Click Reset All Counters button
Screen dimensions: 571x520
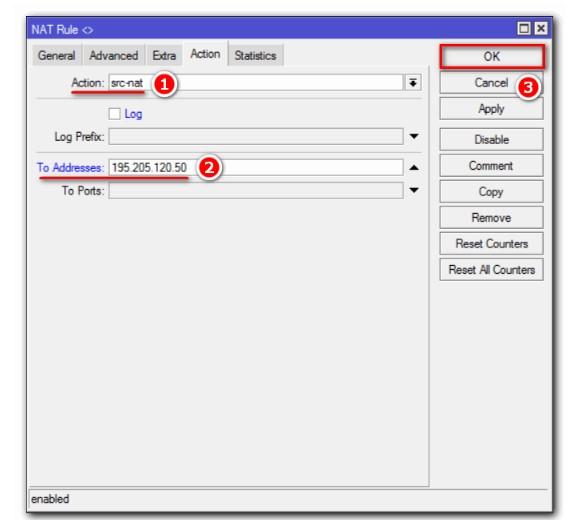click(x=492, y=270)
